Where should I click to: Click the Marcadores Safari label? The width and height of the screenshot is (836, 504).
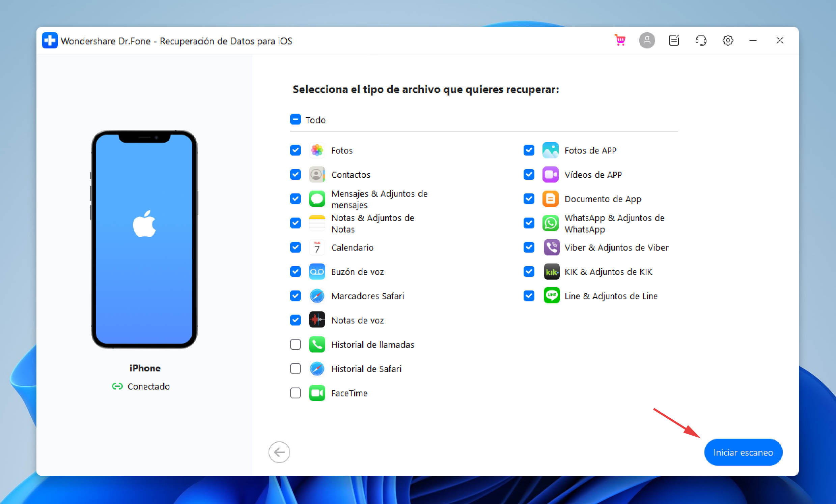click(368, 296)
